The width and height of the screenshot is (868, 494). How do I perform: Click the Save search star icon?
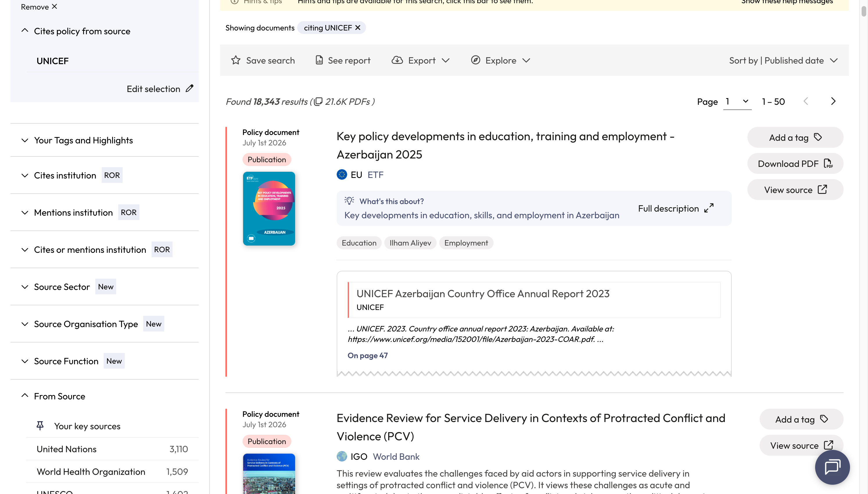click(x=236, y=60)
